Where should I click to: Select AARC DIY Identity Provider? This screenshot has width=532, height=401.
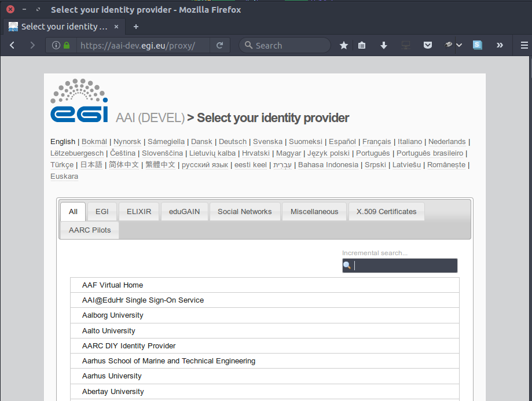point(129,346)
